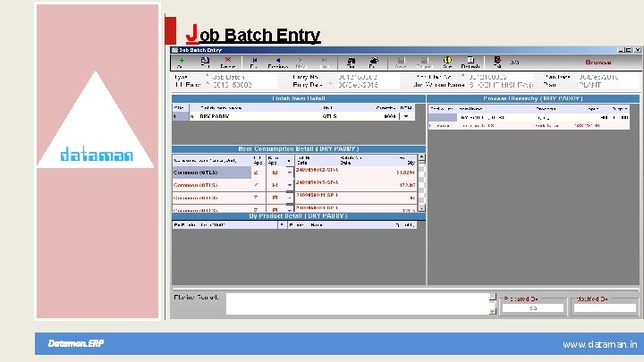Viewport: 644px width, 362px height.
Task: Open the dropdown arrow in the second consumption row
Action: pos(290,185)
